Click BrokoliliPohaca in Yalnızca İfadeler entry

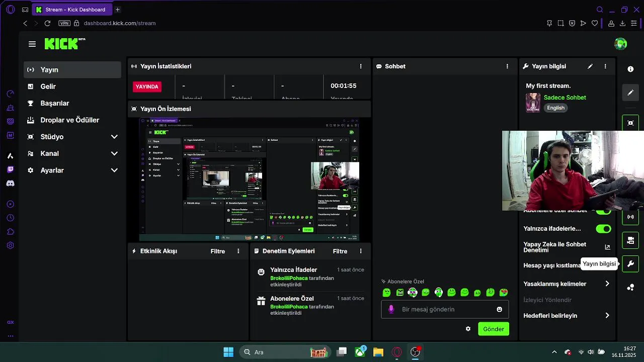tap(289, 278)
